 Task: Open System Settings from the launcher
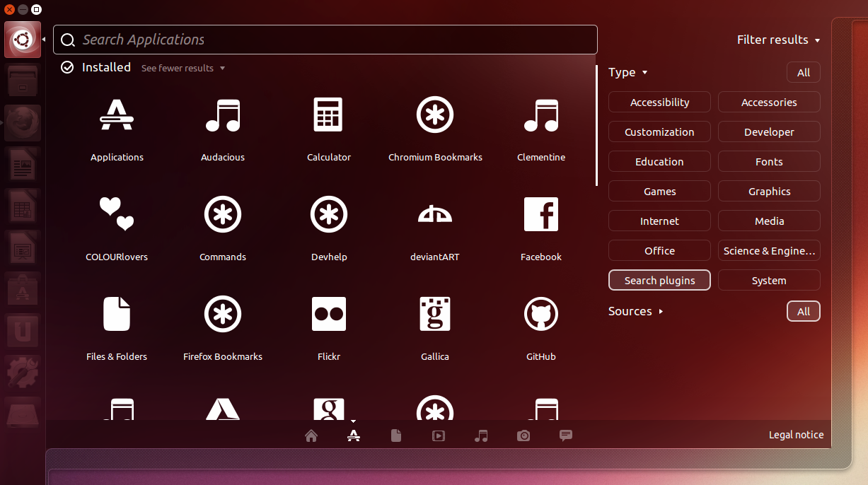22,372
